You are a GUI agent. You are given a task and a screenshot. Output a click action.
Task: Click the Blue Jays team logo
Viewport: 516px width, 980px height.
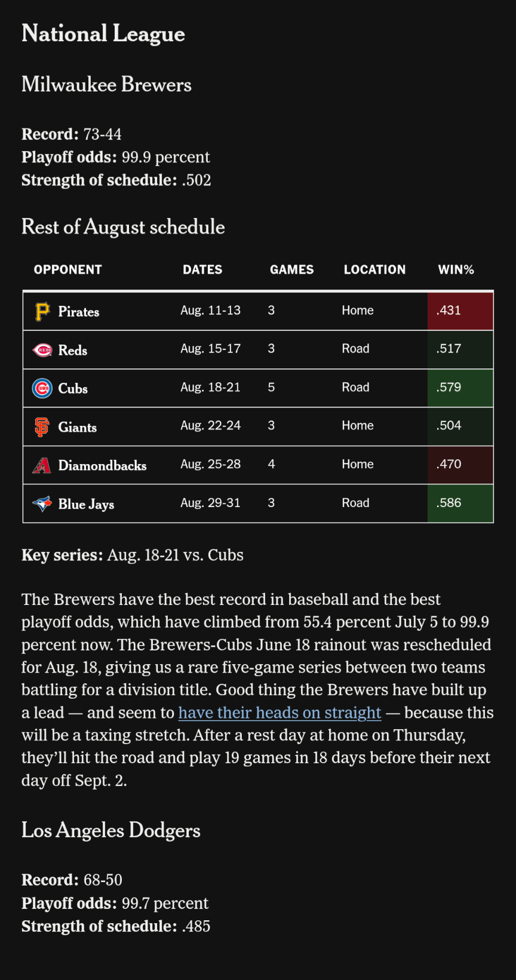click(42, 503)
